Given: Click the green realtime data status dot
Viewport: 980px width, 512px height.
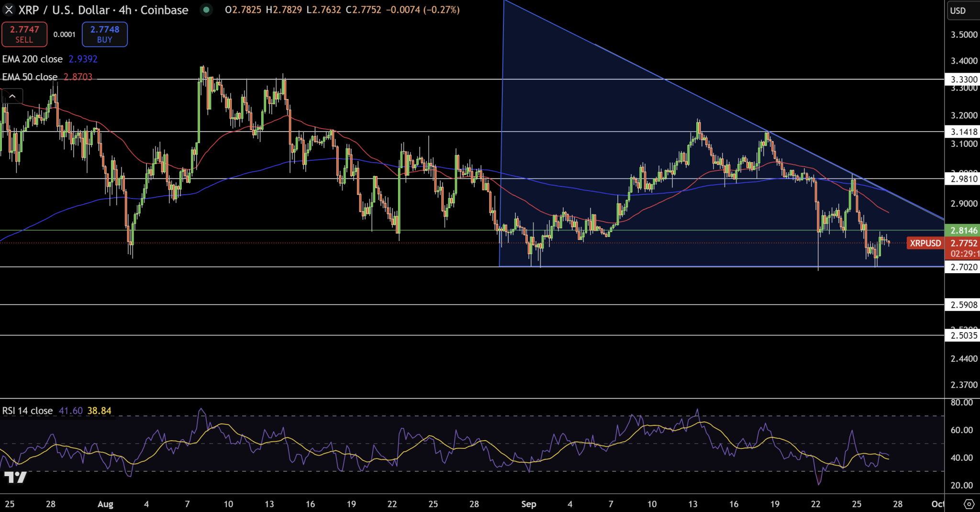Looking at the screenshot, I should coord(206,10).
